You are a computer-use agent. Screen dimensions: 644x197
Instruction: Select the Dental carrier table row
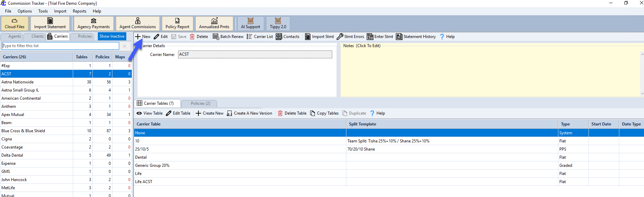389,157
